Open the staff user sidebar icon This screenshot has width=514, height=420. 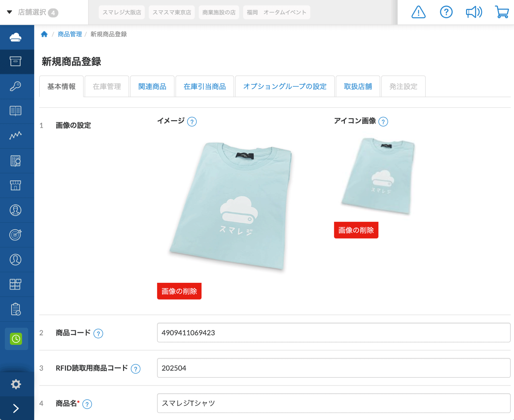16,260
